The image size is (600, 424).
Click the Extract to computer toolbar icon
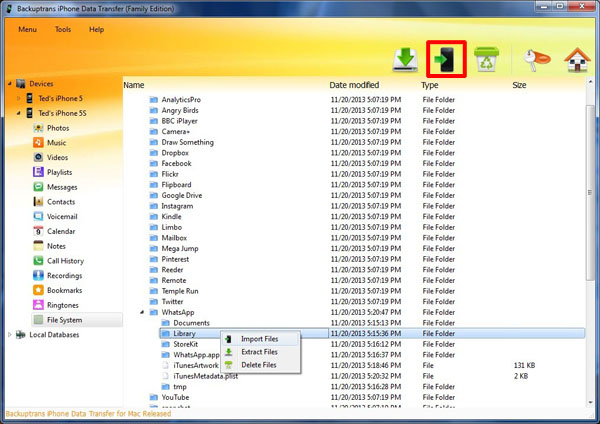coord(405,59)
